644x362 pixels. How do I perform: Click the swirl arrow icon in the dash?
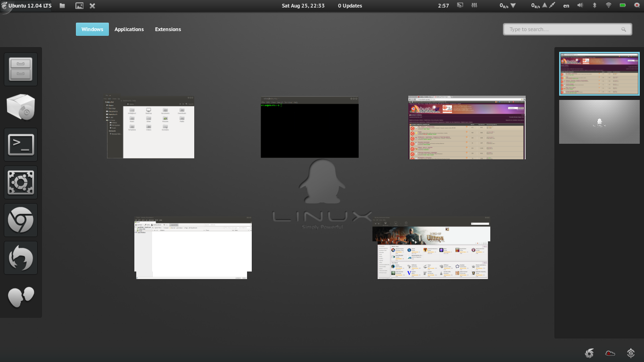coord(21,258)
